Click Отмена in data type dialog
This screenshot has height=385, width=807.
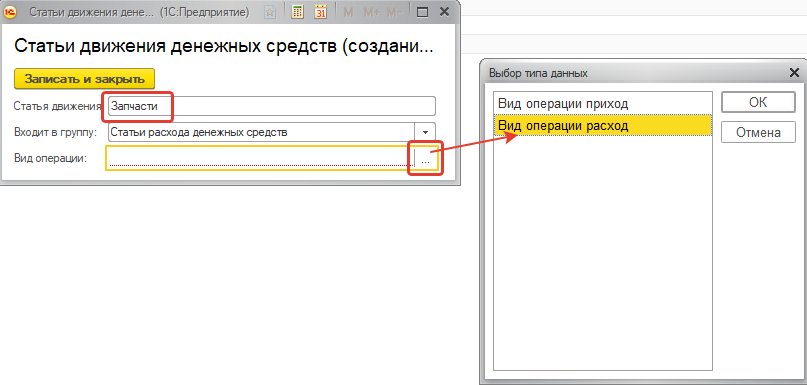758,133
